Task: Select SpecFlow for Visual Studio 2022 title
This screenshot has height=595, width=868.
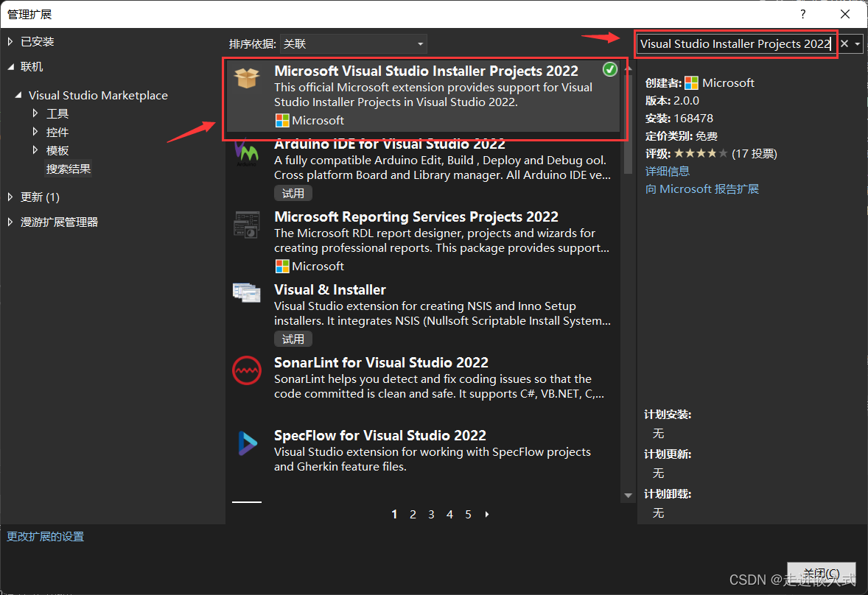Action: [x=380, y=436]
